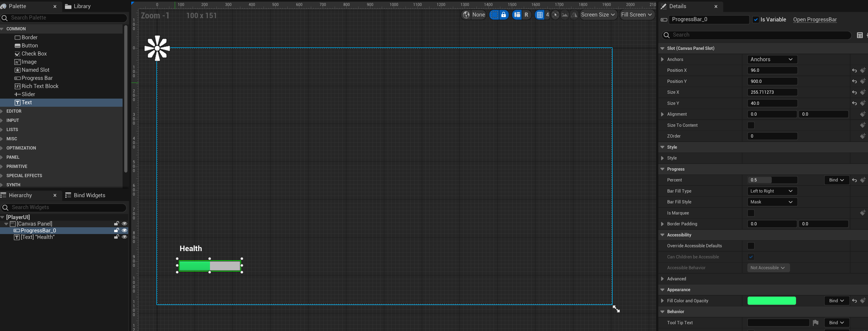
Task: Unlock ProgressBar_0 lock icon in Hierarchy
Action: tap(116, 231)
